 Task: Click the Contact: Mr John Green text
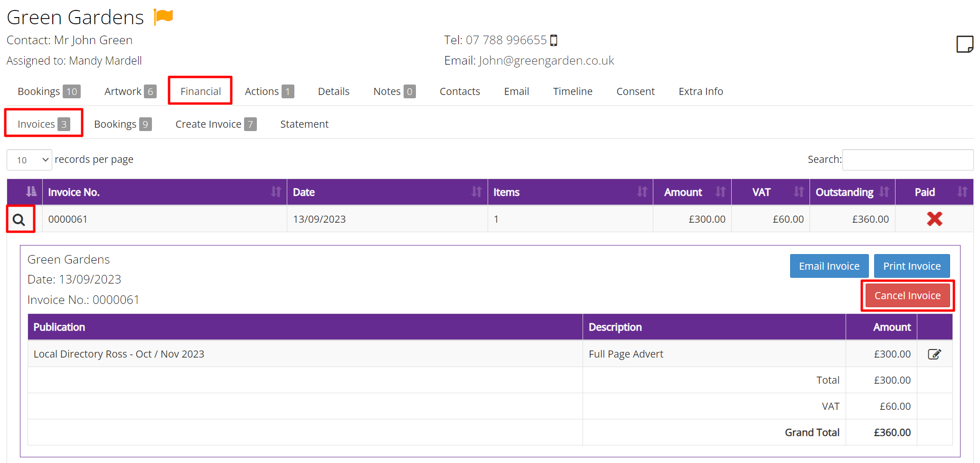69,40
